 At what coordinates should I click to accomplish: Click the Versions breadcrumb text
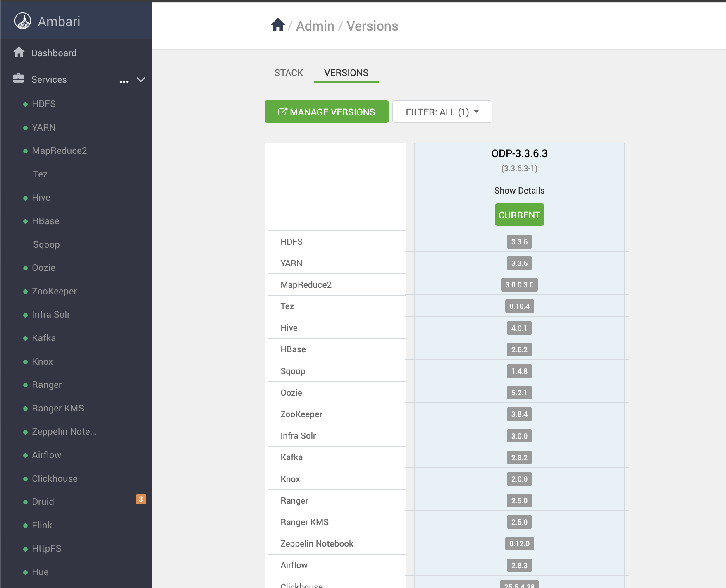(x=372, y=26)
